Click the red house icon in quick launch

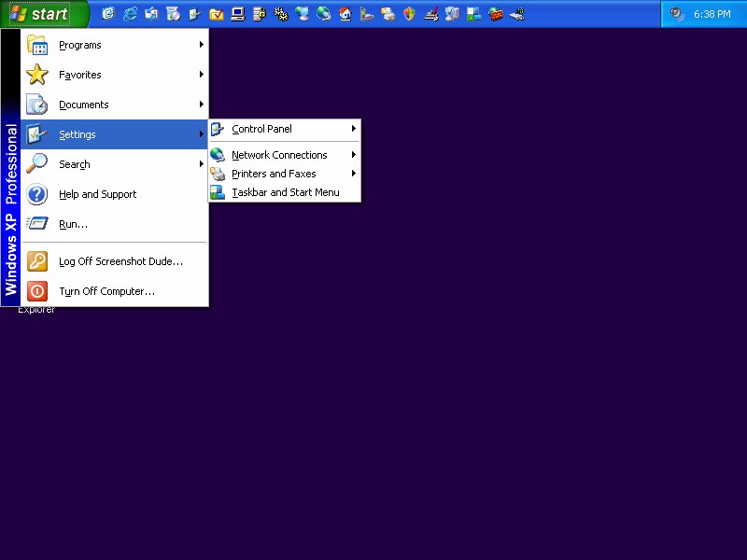pos(345,14)
